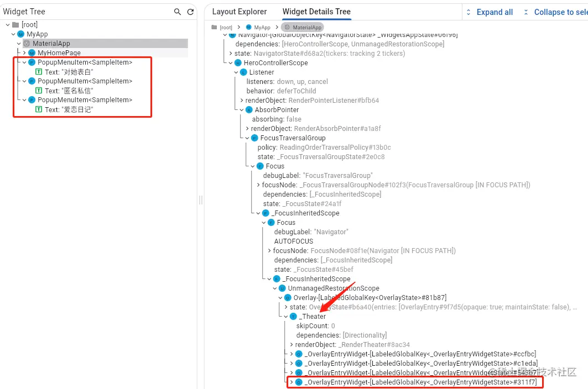Image resolution: width=588 pixels, height=389 pixels.
Task: Click the Listener widget icon
Action: 244,72
